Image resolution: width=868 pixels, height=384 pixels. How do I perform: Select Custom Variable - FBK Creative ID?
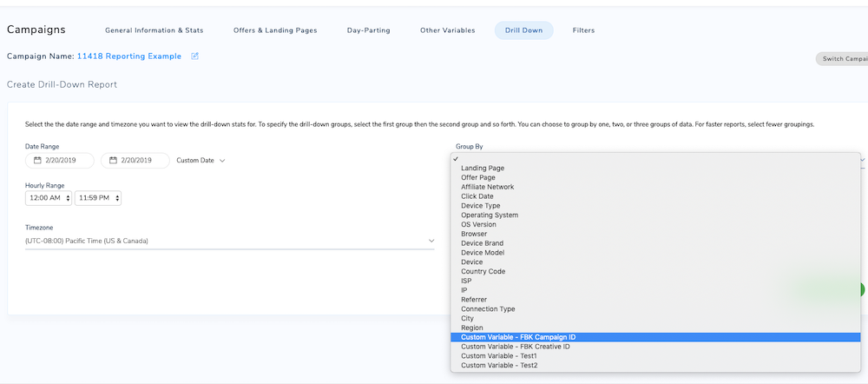click(655, 347)
